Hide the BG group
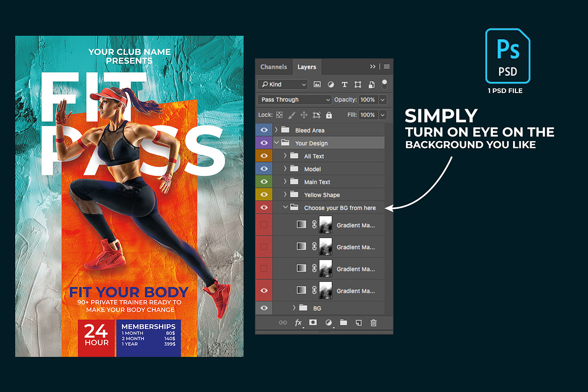 [264, 308]
